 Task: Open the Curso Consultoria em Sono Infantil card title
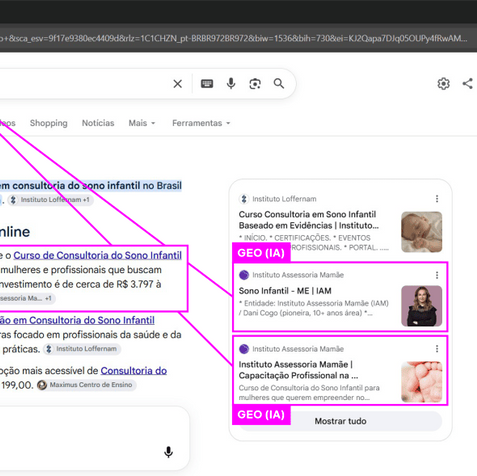click(x=309, y=220)
